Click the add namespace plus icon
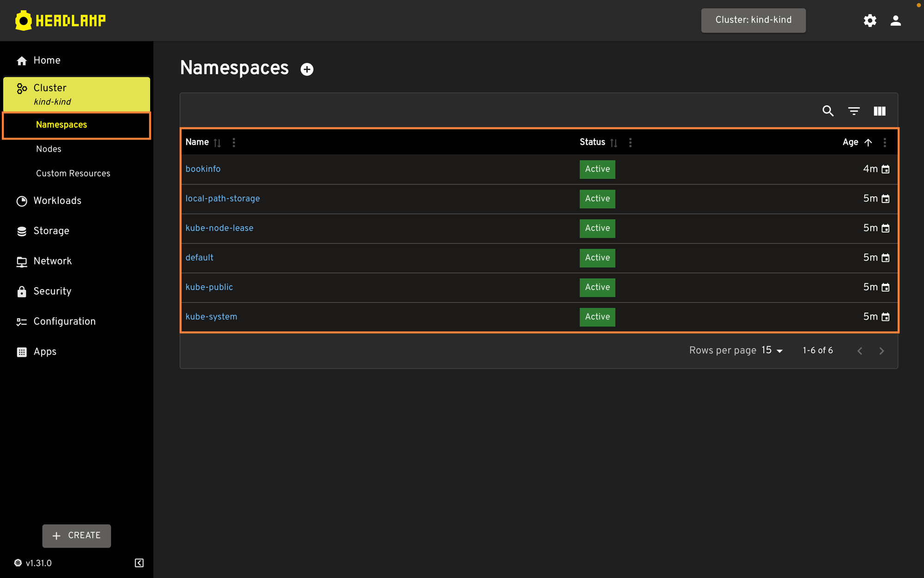Screen dimensions: 924x578 [307, 69]
